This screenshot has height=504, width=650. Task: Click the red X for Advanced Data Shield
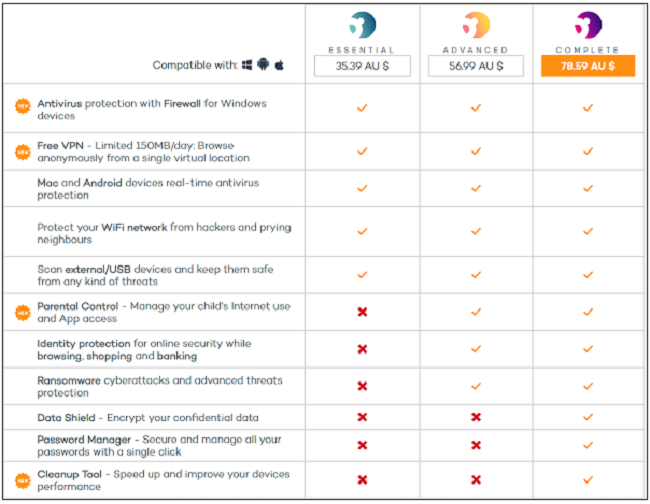click(476, 417)
